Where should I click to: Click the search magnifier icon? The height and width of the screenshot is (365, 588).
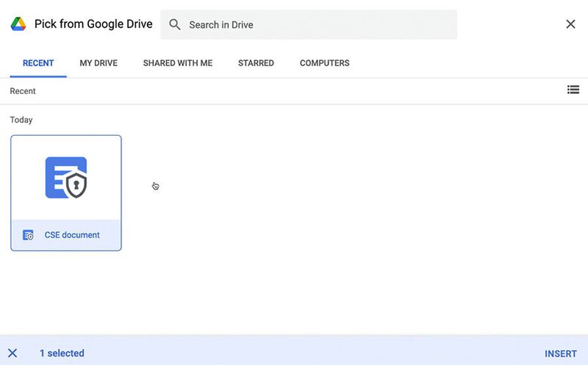tap(174, 25)
